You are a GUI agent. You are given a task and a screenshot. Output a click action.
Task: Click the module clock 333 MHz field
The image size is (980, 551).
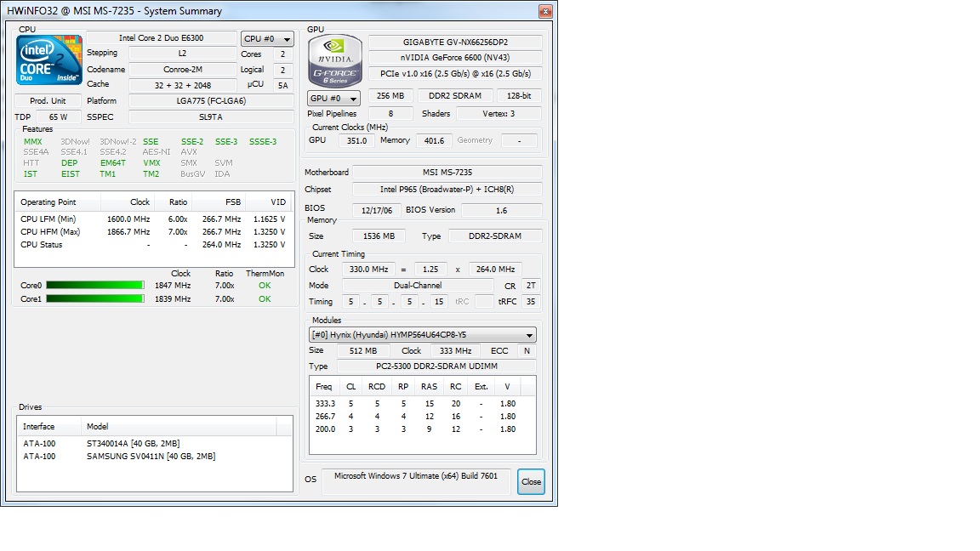[455, 351]
